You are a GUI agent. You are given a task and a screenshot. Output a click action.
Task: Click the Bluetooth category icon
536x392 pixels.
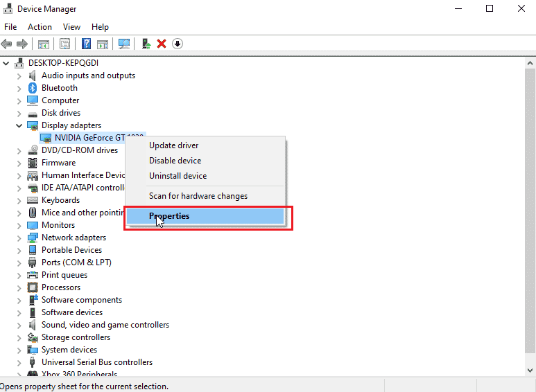click(x=33, y=88)
